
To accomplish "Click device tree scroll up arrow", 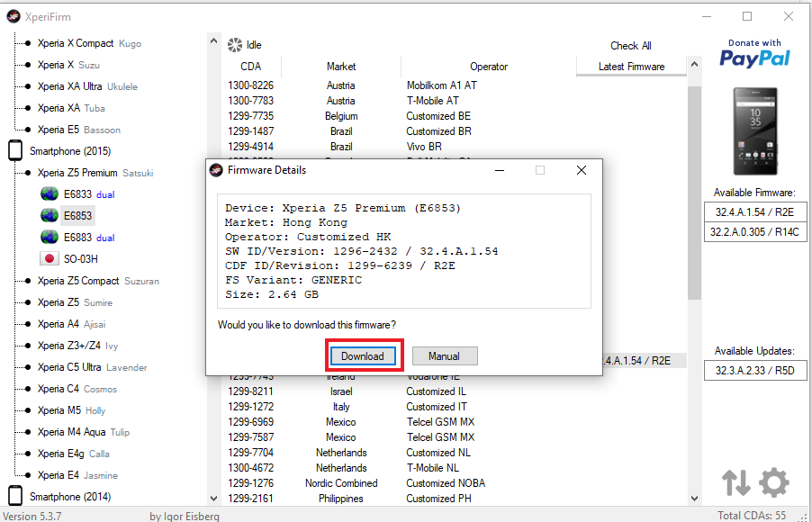I will coord(214,40).
